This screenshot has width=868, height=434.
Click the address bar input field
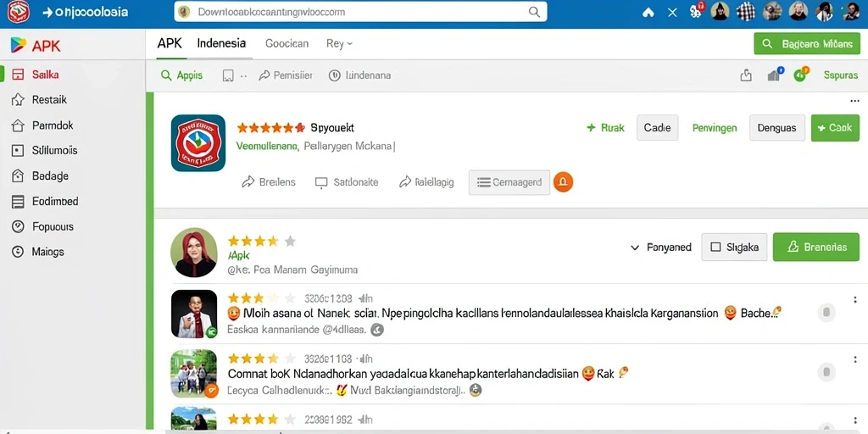[360, 12]
